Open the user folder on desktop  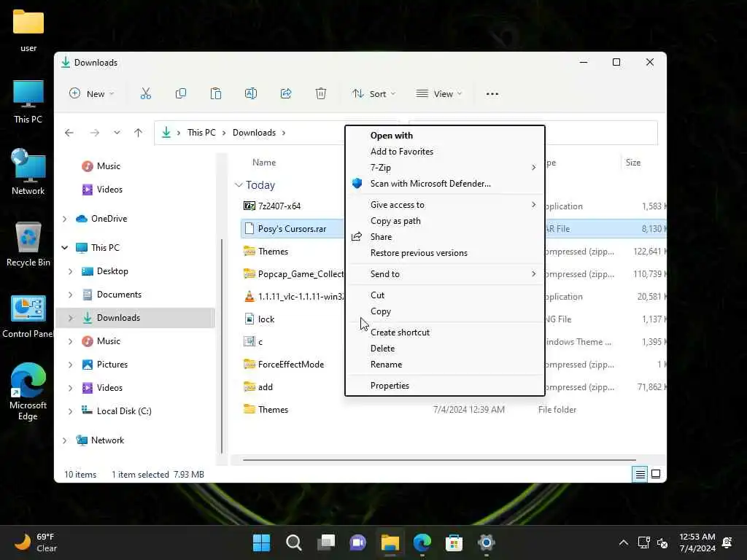[x=28, y=29]
